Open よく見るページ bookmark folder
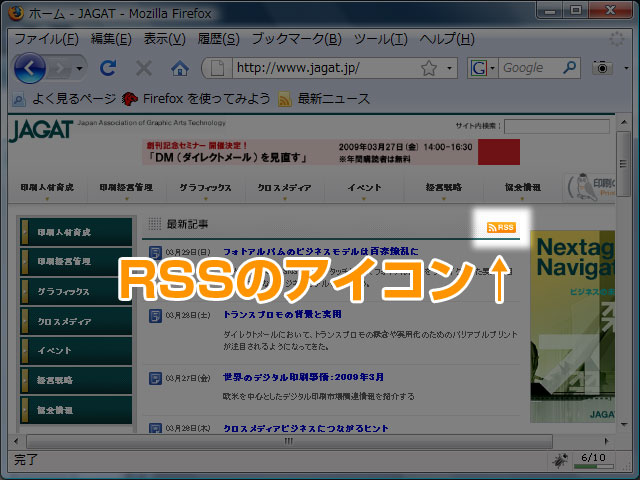The width and height of the screenshot is (640, 480). click(x=64, y=99)
